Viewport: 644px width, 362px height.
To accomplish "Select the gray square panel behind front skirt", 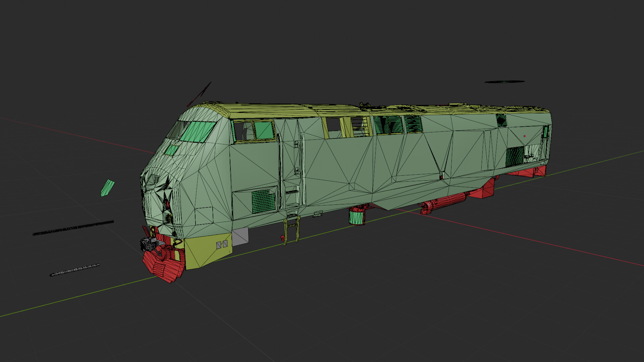I will tap(240, 236).
